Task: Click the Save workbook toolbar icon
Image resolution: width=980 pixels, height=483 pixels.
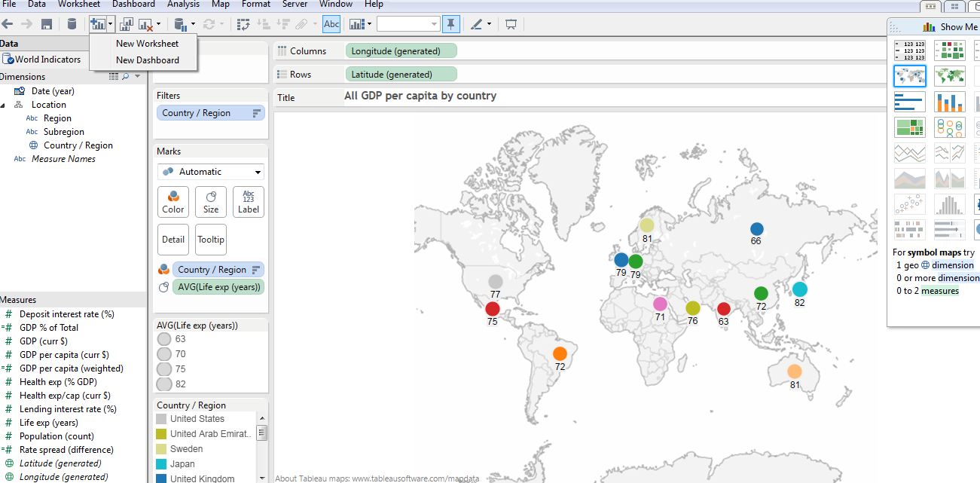Action: (47, 23)
